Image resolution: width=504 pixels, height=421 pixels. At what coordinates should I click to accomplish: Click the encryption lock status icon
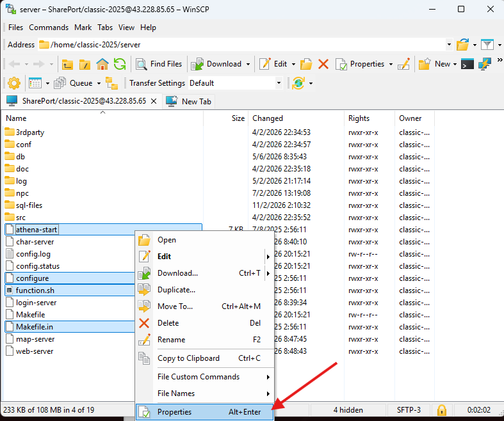click(442, 410)
